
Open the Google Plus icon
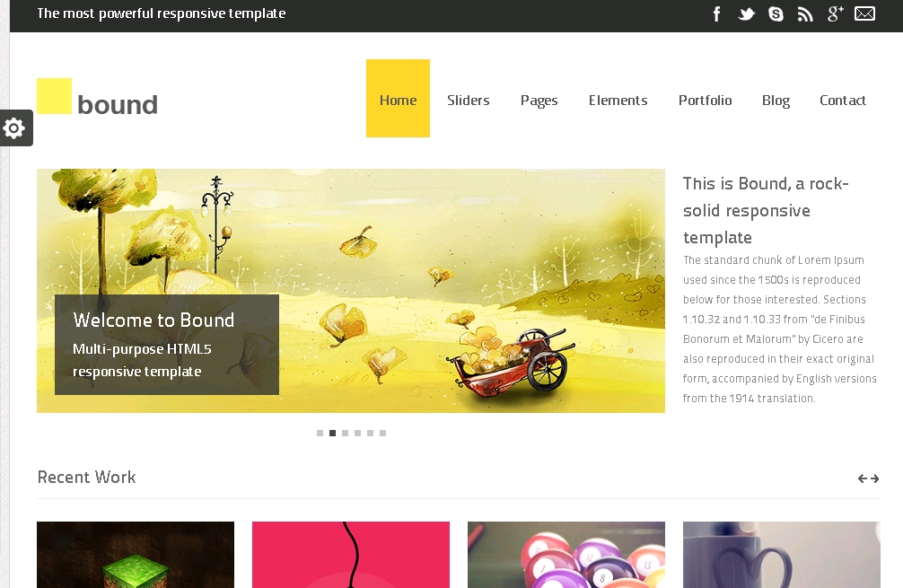pyautogui.click(x=835, y=13)
